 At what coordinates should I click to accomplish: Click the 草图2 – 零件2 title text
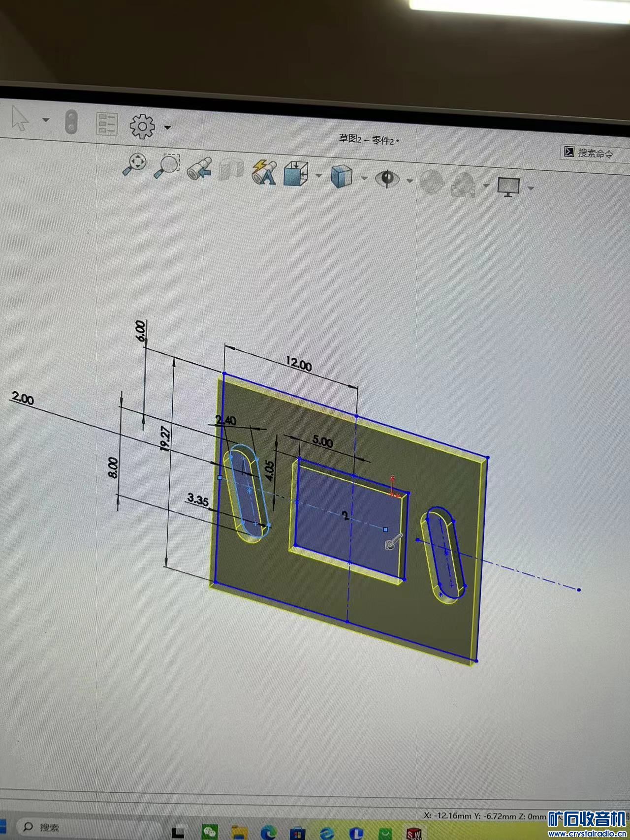coord(369,140)
